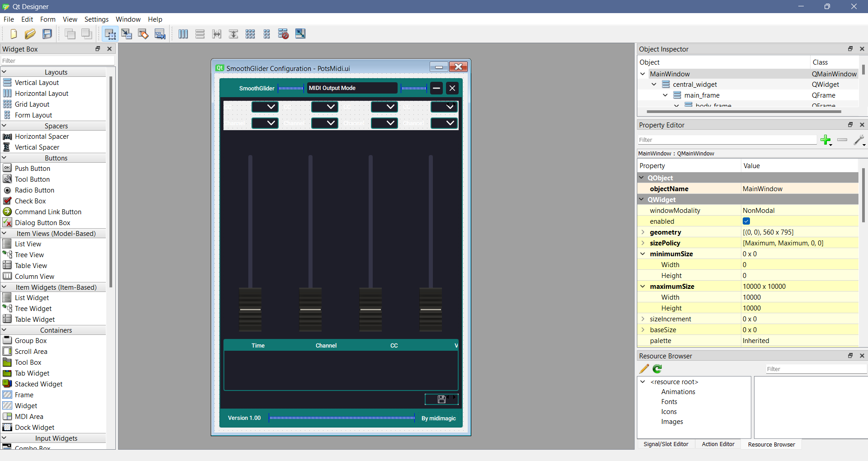Edit resources with the pencil icon

tap(643, 369)
